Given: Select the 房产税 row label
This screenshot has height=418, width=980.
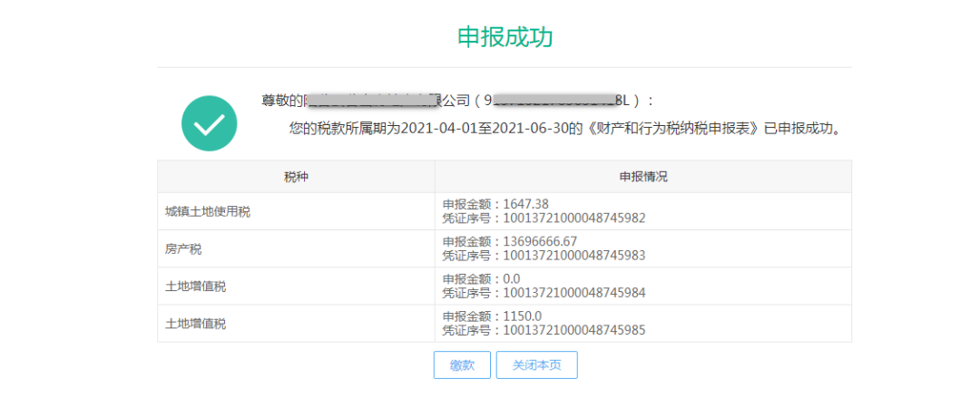Looking at the screenshot, I should [183, 249].
